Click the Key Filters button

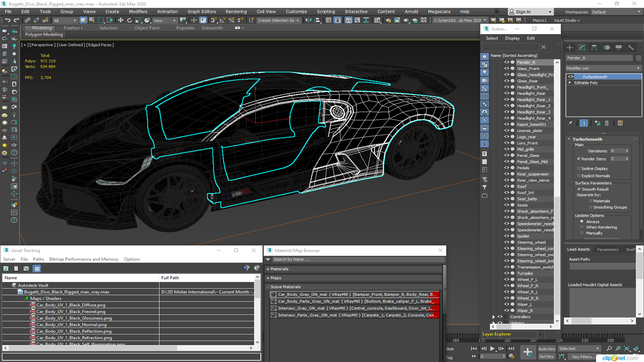pyautogui.click(x=583, y=356)
